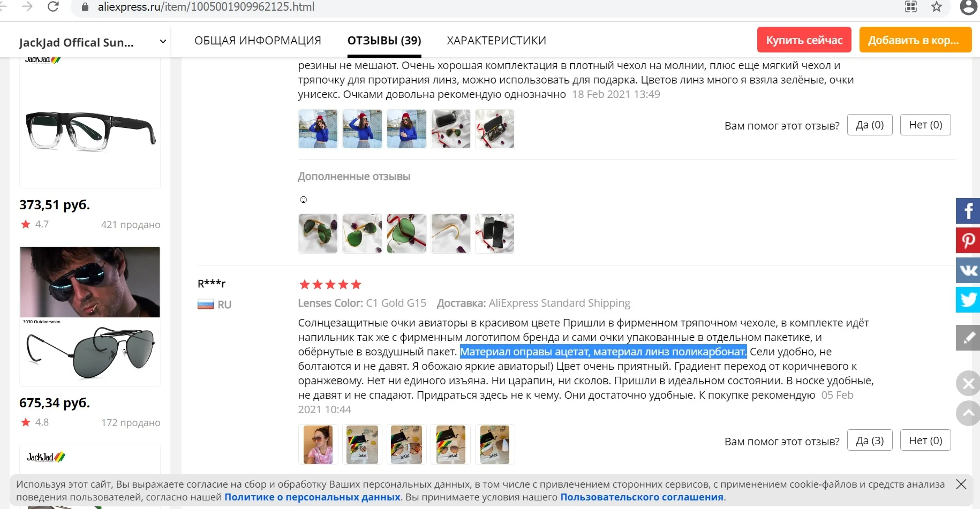Image resolution: width=980 pixels, height=509 pixels.
Task: Vote Нет (0) on the first review
Action: (925, 125)
